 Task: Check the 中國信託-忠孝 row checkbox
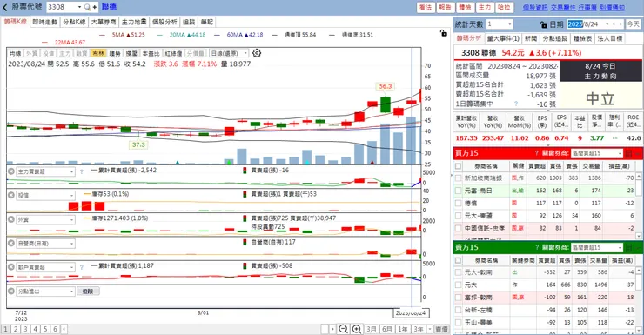(458, 228)
